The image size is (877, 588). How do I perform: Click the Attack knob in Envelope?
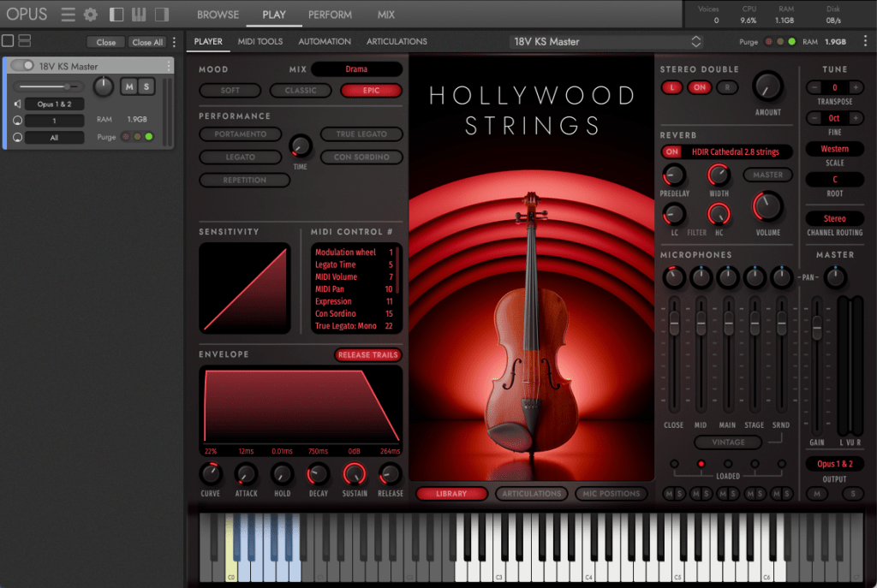[x=246, y=473]
